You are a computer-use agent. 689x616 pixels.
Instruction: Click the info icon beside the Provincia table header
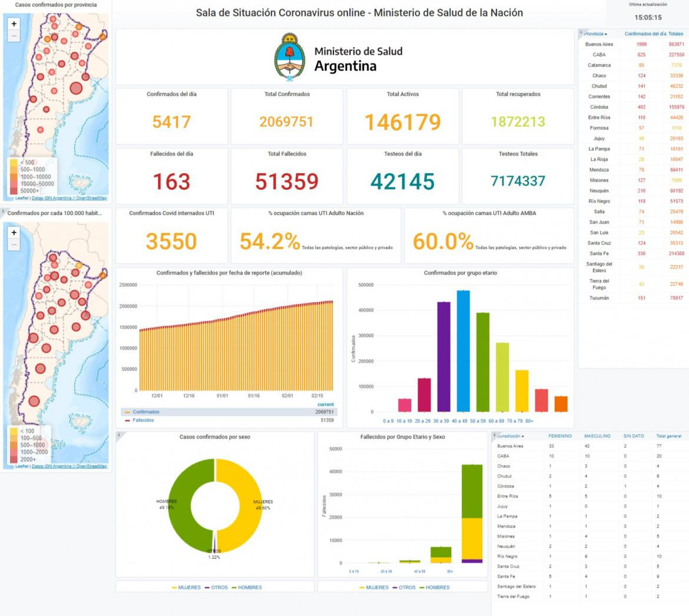point(581,32)
